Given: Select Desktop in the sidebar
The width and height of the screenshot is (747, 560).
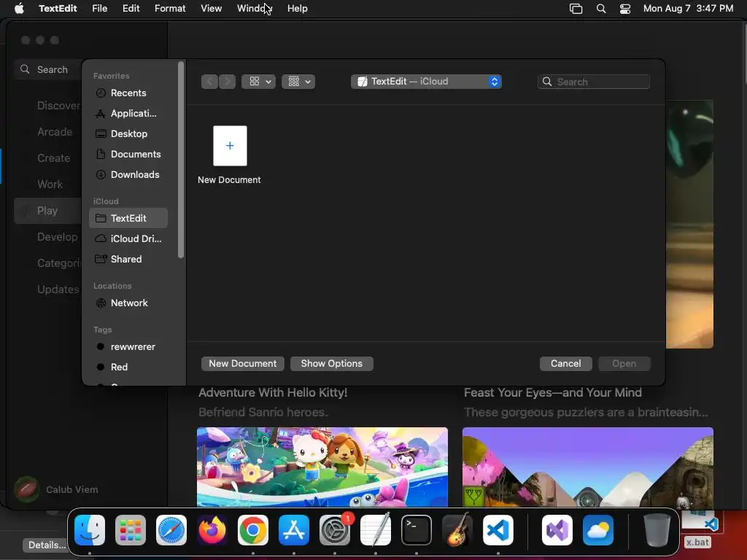Looking at the screenshot, I should tap(128, 134).
